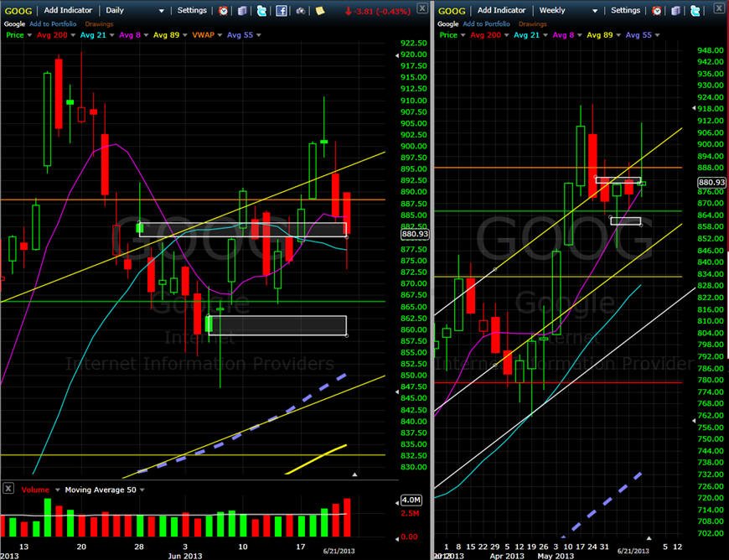Screen dimensions: 729x560
Task: Expand Avg 8 options in Daily chart
Action: click(x=146, y=35)
